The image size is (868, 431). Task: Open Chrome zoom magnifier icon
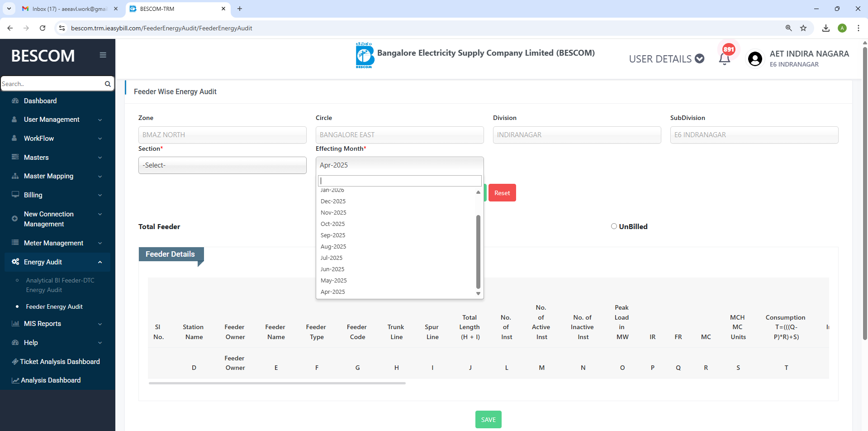pos(789,28)
